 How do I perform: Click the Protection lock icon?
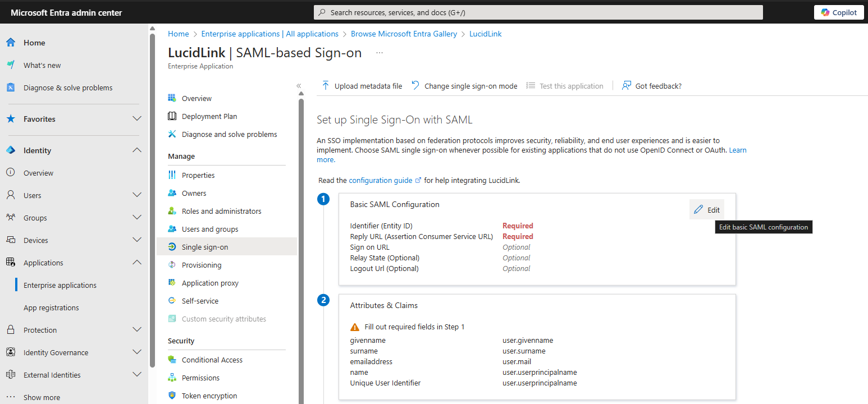(11, 330)
